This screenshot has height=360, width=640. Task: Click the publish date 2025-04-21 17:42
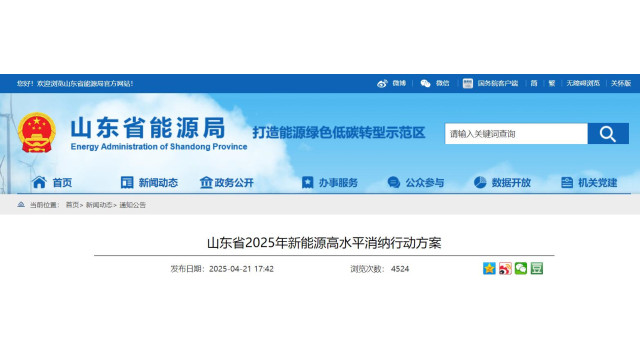(241, 269)
